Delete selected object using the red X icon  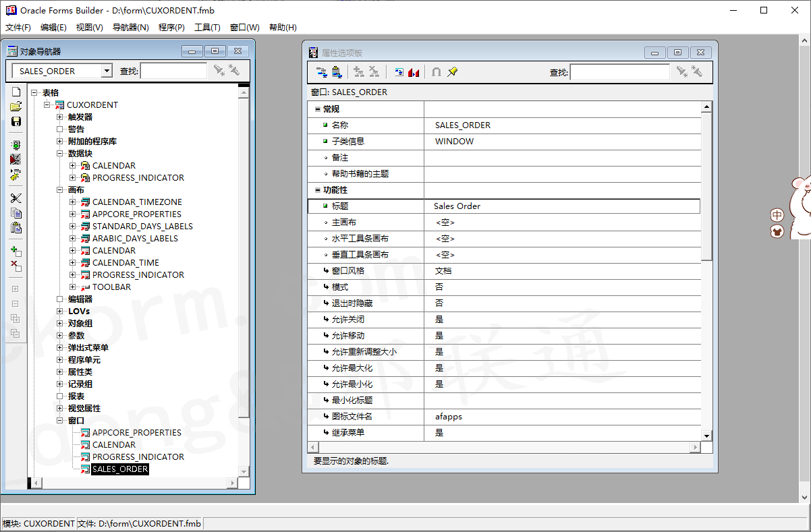[16, 266]
